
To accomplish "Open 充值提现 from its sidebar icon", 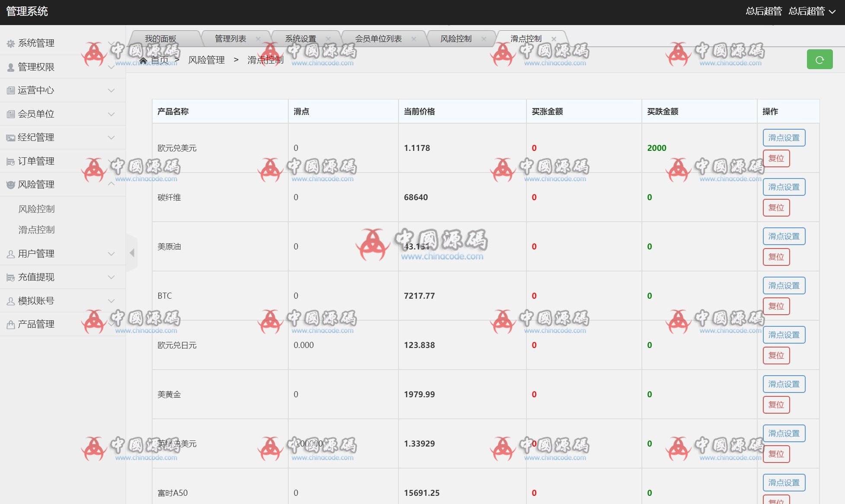I will pyautogui.click(x=10, y=277).
